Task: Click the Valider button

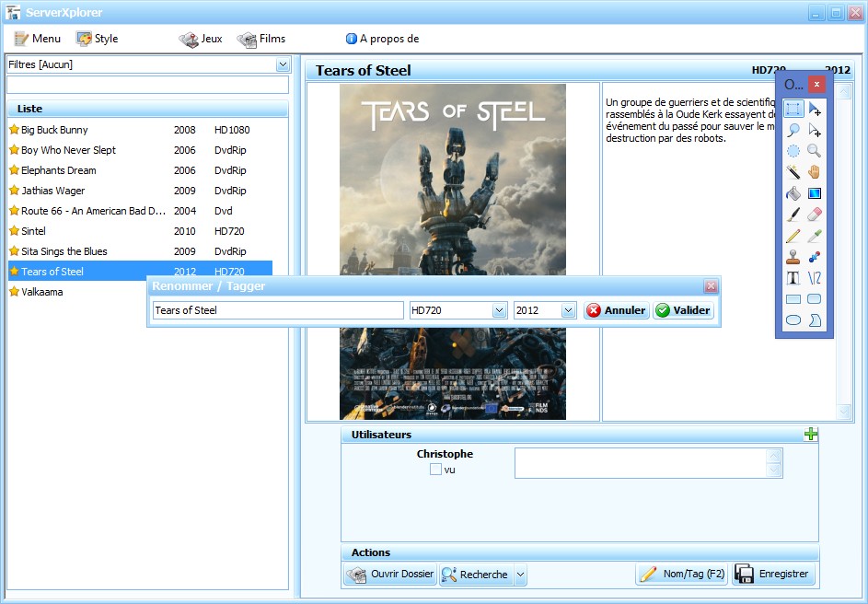Action: tap(684, 310)
